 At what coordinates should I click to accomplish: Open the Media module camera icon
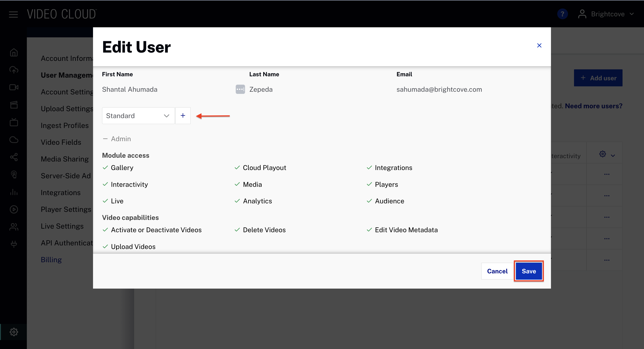(x=14, y=87)
